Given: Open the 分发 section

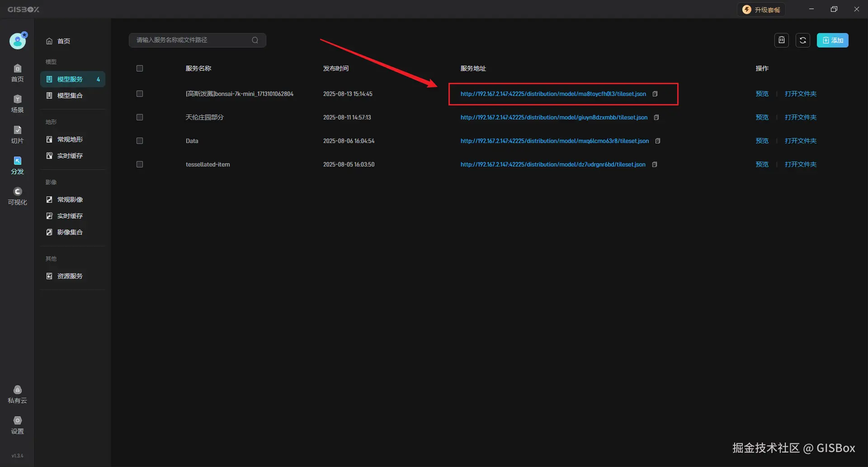Looking at the screenshot, I should click(x=18, y=165).
